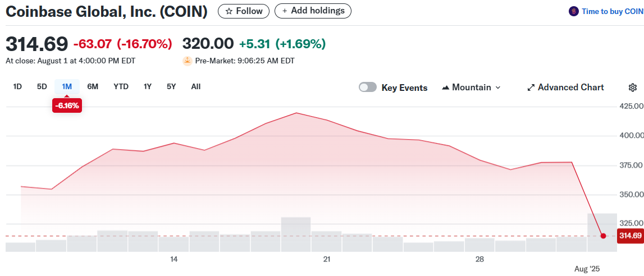Screen dimensions: 644x276
Task: Click the 425.00 y-axis label
Action: 631,106
